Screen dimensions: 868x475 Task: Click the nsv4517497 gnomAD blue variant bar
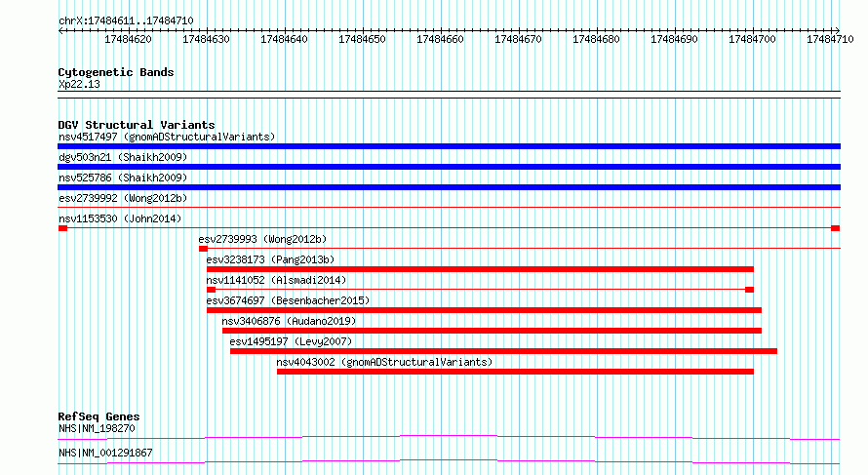[x=449, y=146]
